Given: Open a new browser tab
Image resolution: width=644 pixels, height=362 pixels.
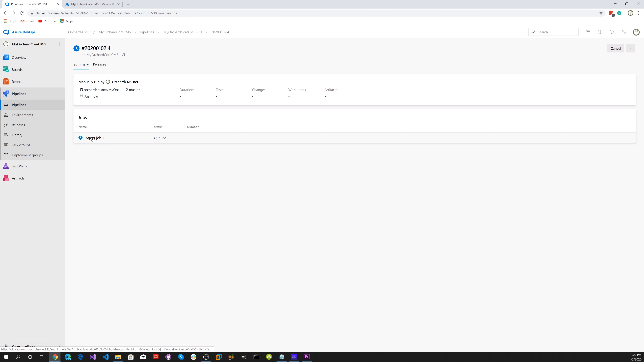Looking at the screenshot, I should coord(128,4).
